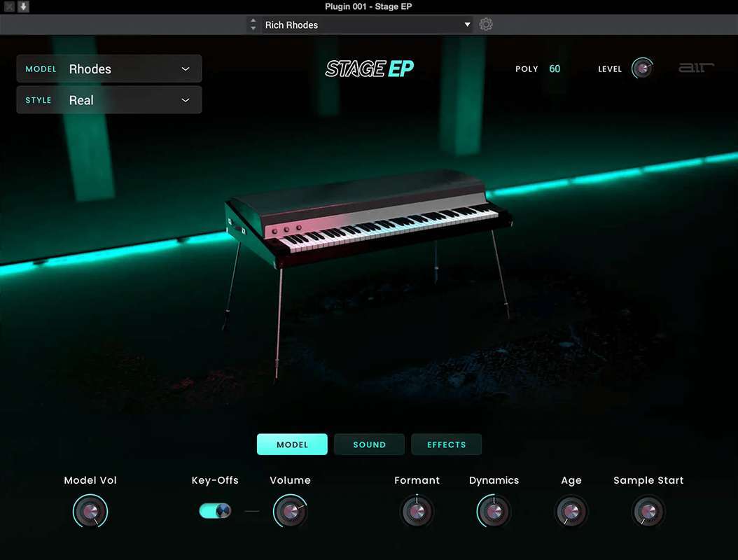This screenshot has height=560, width=738.
Task: Click the Stage EP logo
Action: 369,69
